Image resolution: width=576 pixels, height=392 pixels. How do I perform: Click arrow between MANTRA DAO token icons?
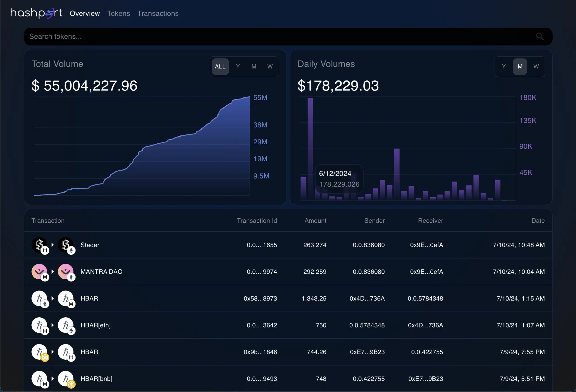[x=53, y=271]
